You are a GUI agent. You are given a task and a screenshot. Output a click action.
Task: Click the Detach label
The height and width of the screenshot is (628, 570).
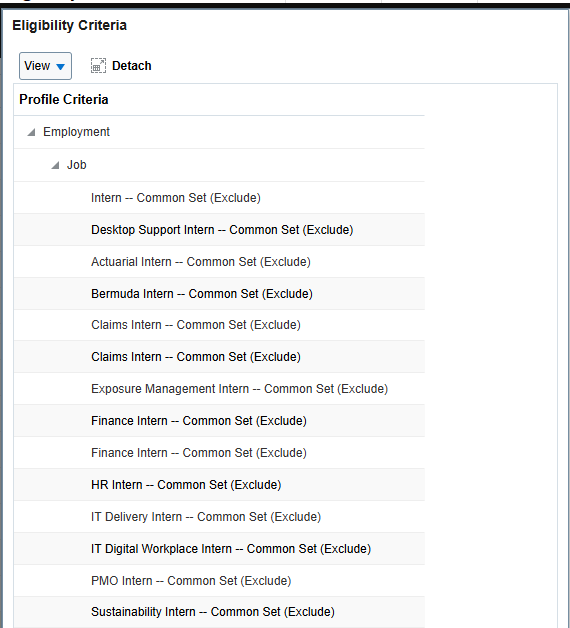pyautogui.click(x=131, y=66)
